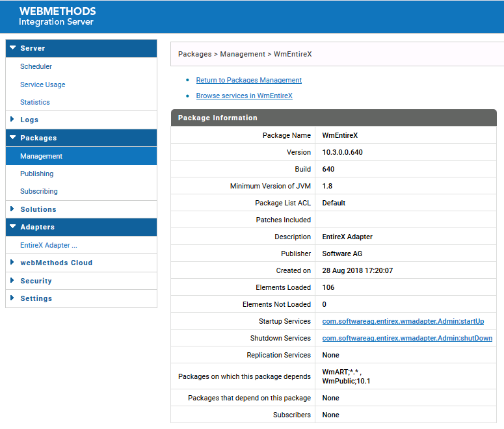Open the Scheduler page
Image resolution: width=504 pixels, height=429 pixels.
[36, 66]
